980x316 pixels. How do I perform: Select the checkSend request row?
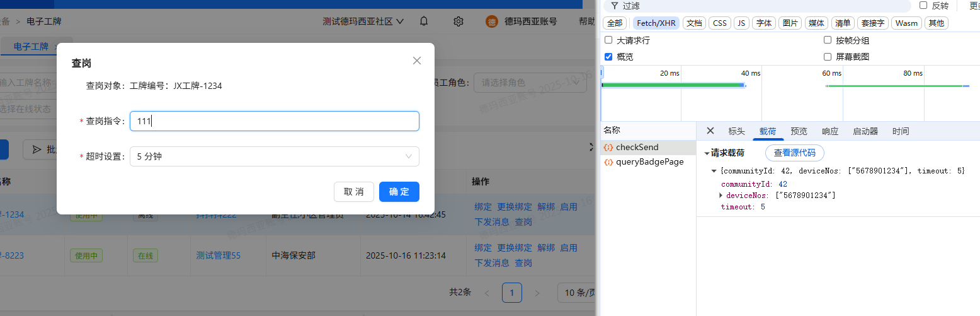648,147
